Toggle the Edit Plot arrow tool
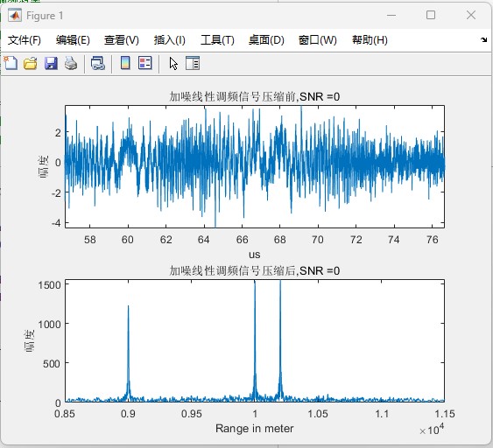Image resolution: width=493 pixels, height=448 pixels. [x=173, y=64]
